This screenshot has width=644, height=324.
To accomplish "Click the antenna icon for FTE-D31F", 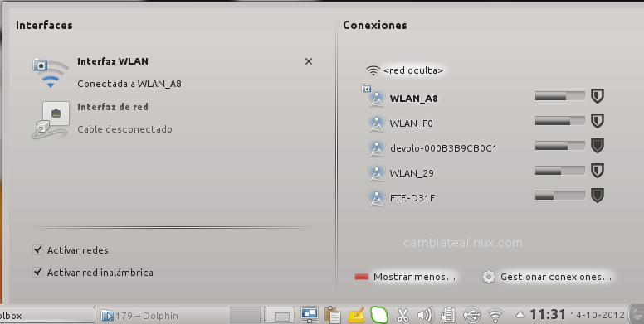I will pos(376,198).
